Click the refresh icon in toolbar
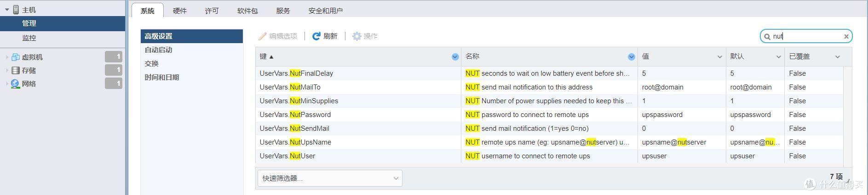Viewport: 868px width, 195px height. click(x=316, y=36)
